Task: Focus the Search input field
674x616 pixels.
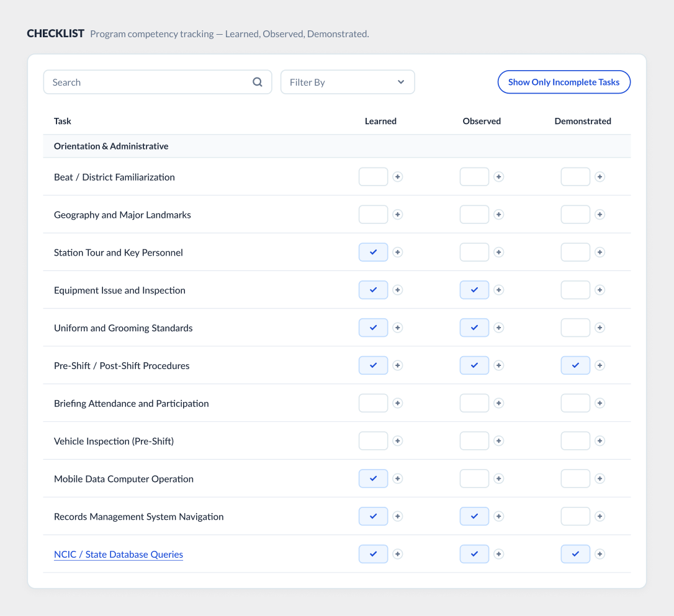Action: (157, 82)
